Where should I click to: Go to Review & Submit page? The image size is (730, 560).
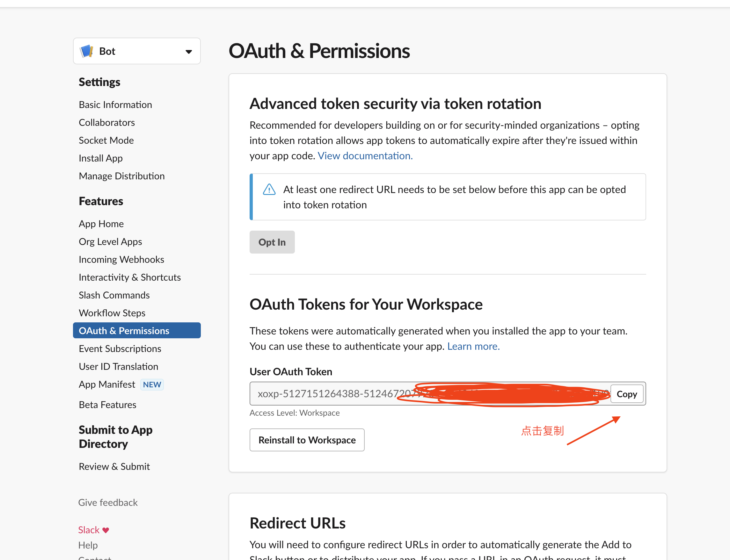pyautogui.click(x=114, y=466)
